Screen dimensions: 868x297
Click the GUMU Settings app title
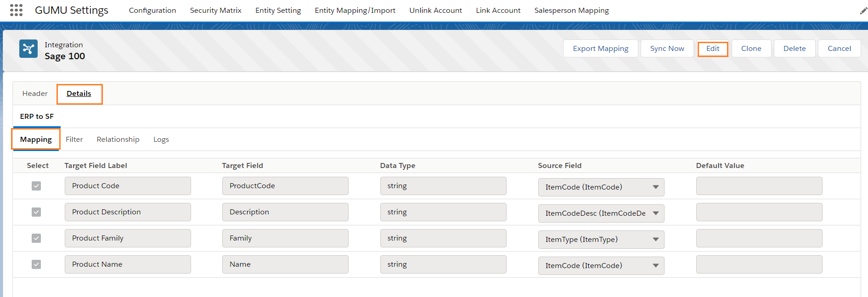[72, 10]
